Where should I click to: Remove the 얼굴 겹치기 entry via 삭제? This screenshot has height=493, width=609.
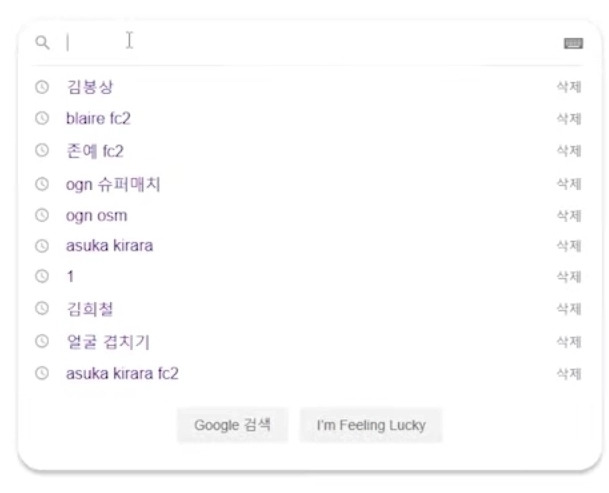click(x=568, y=341)
